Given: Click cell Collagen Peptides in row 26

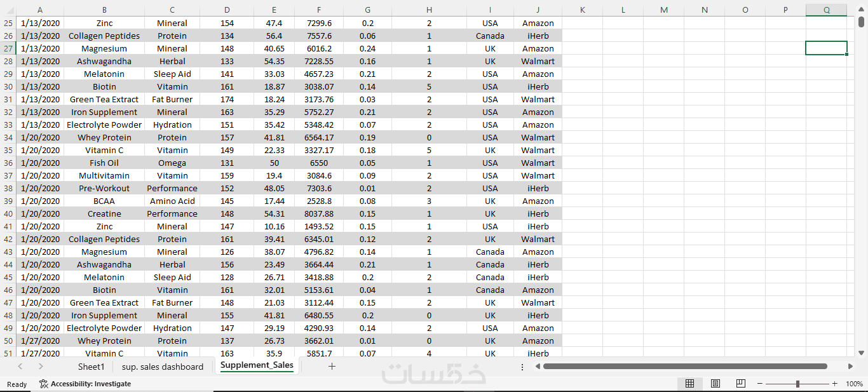Looking at the screenshot, I should tap(104, 36).
